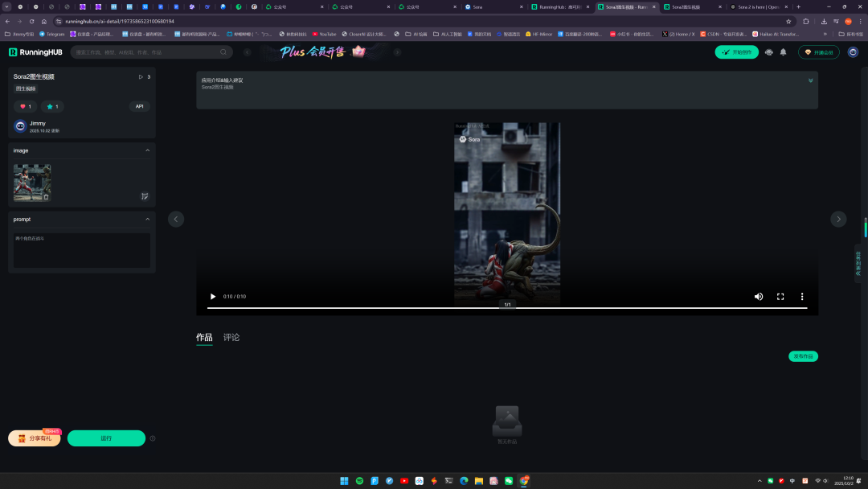The width and height of the screenshot is (868, 489).
Task: Click the green 运行 button
Action: tap(106, 438)
